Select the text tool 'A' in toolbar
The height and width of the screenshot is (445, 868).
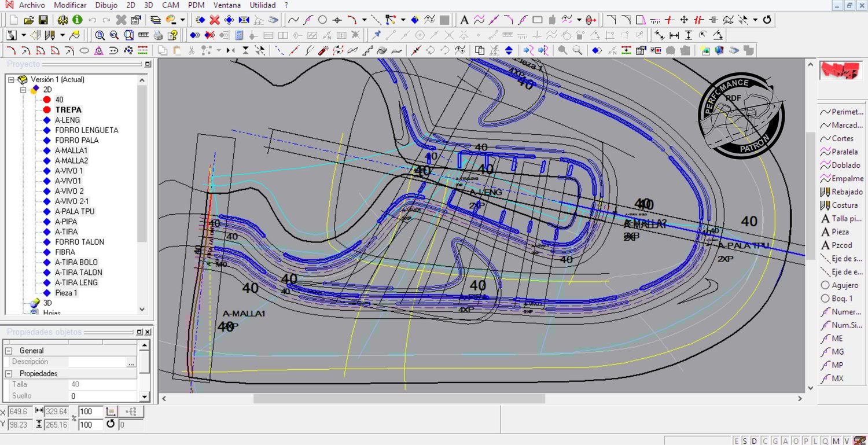point(464,20)
